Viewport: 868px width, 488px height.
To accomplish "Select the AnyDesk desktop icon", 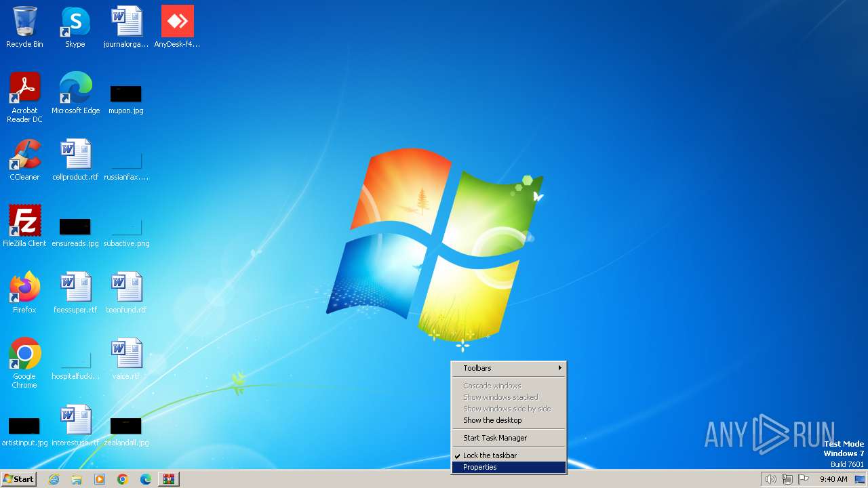I will (177, 27).
